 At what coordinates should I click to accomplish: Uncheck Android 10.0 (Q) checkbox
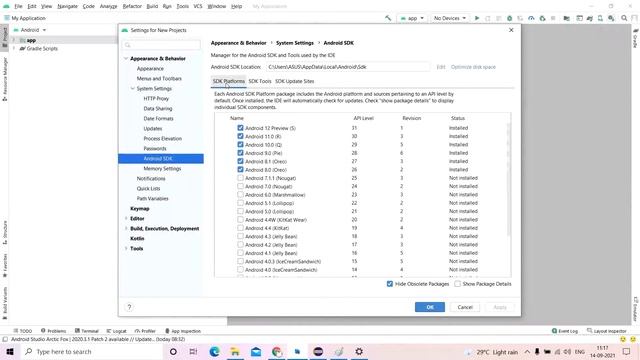240,144
